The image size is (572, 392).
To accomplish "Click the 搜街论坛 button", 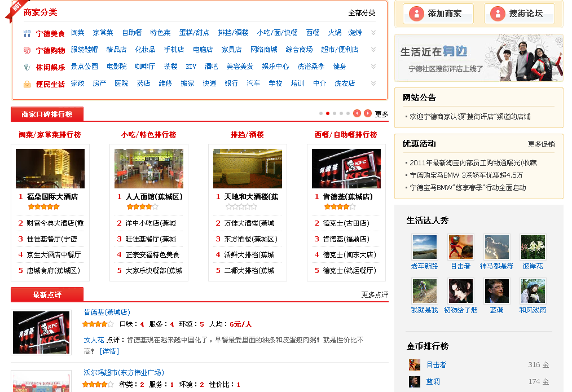I will (520, 14).
